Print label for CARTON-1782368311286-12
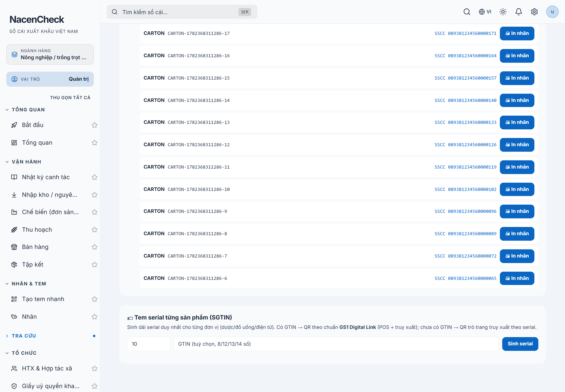 517,145
